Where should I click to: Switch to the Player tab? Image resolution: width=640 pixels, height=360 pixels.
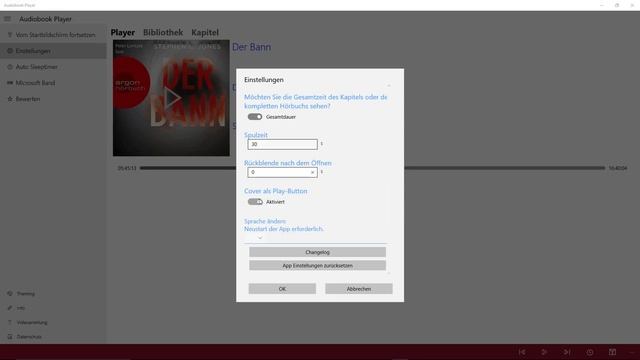(x=123, y=32)
